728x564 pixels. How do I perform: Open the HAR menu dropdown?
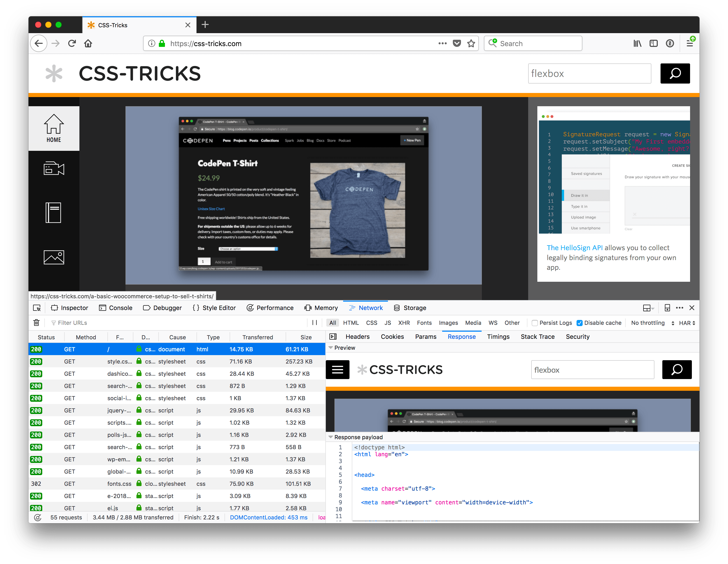click(x=687, y=323)
